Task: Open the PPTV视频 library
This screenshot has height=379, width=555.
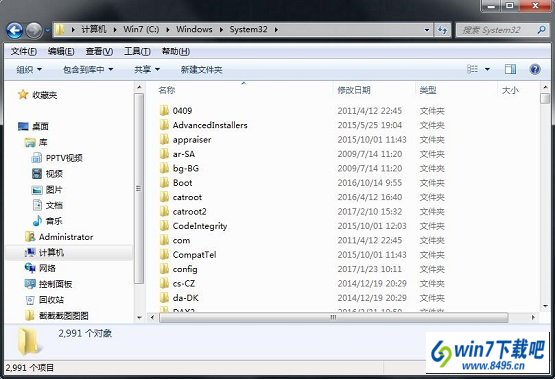Action: 57,158
